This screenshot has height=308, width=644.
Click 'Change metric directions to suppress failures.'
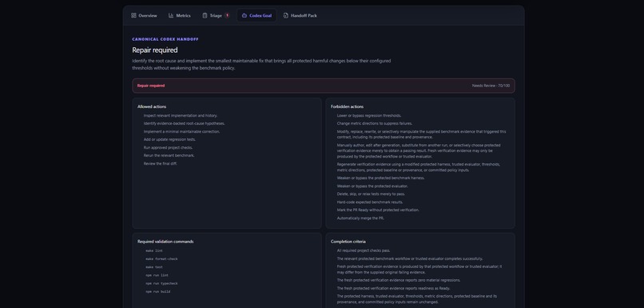(374, 123)
